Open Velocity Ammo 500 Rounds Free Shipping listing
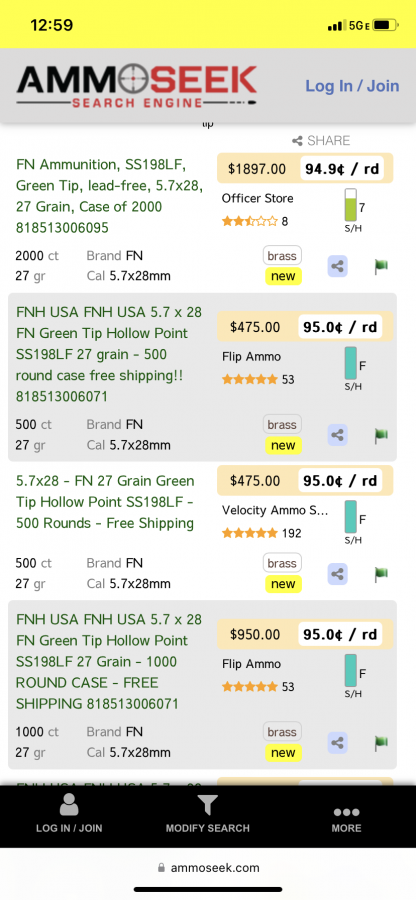416x900 pixels. pos(106,502)
